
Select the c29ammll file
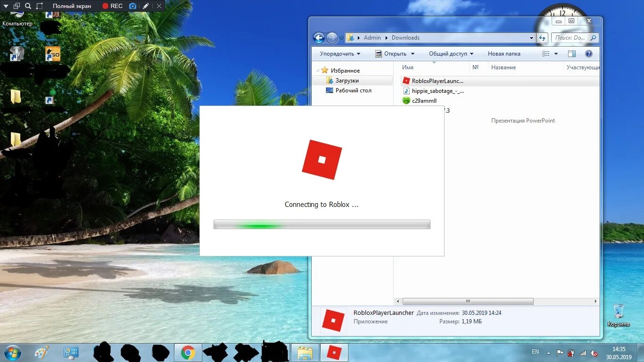tap(420, 101)
